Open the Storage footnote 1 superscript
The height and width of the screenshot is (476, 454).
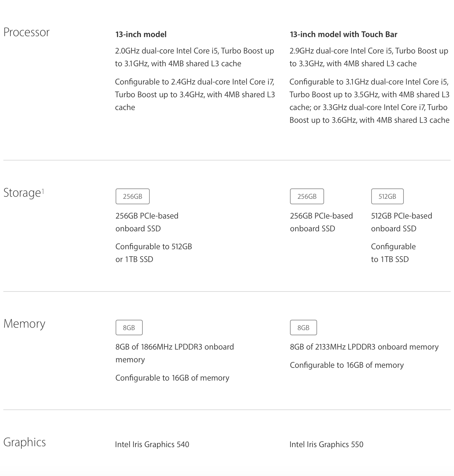[43, 191]
